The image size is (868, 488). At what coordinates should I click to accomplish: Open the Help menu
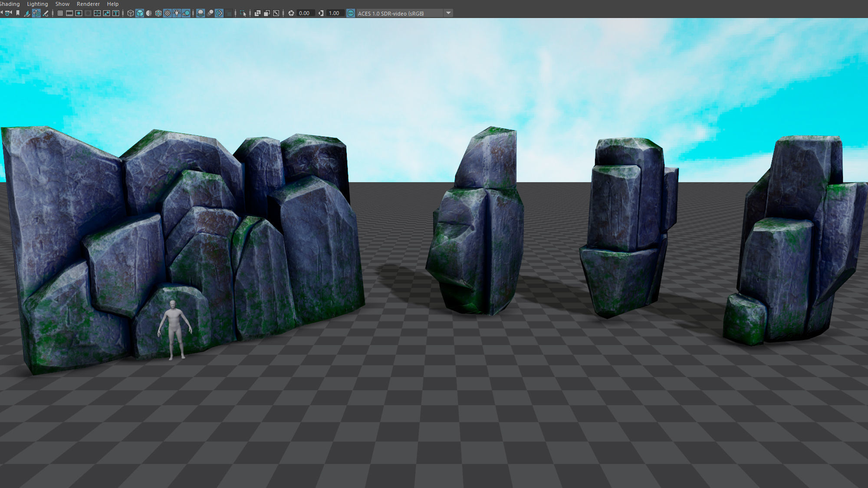click(x=112, y=4)
